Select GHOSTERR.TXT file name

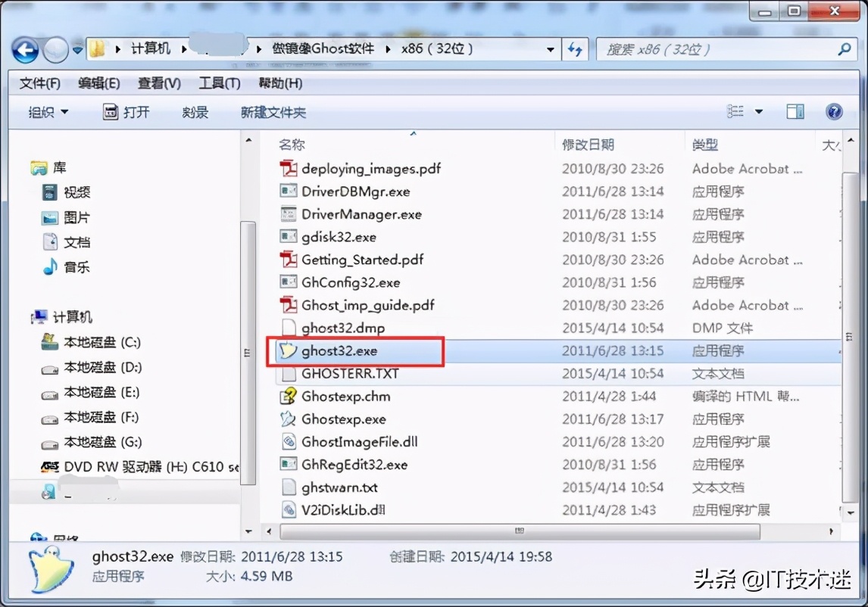[x=350, y=373]
